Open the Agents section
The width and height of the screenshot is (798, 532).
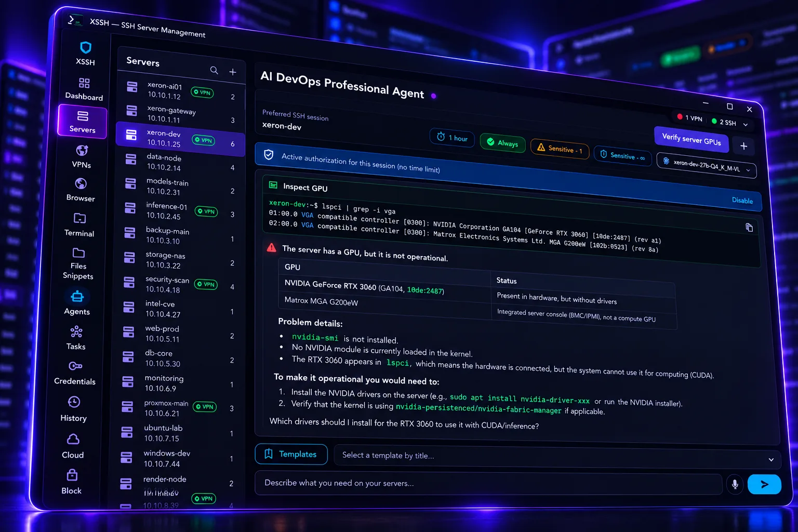[77, 303]
